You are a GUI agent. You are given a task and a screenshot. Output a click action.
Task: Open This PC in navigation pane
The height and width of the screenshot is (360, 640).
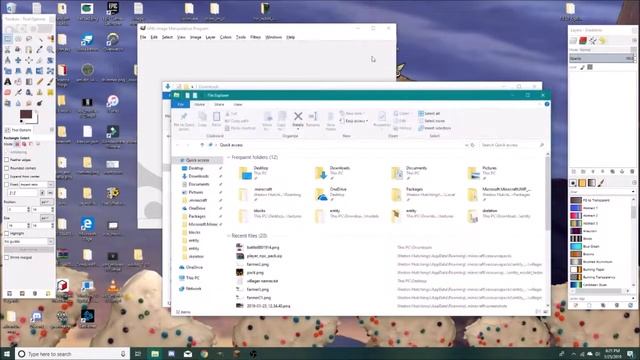(x=189, y=278)
